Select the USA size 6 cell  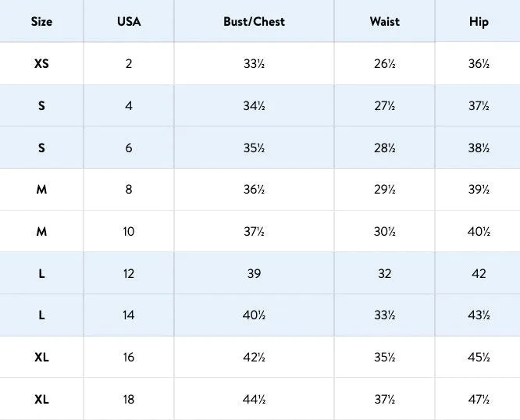[129, 148]
